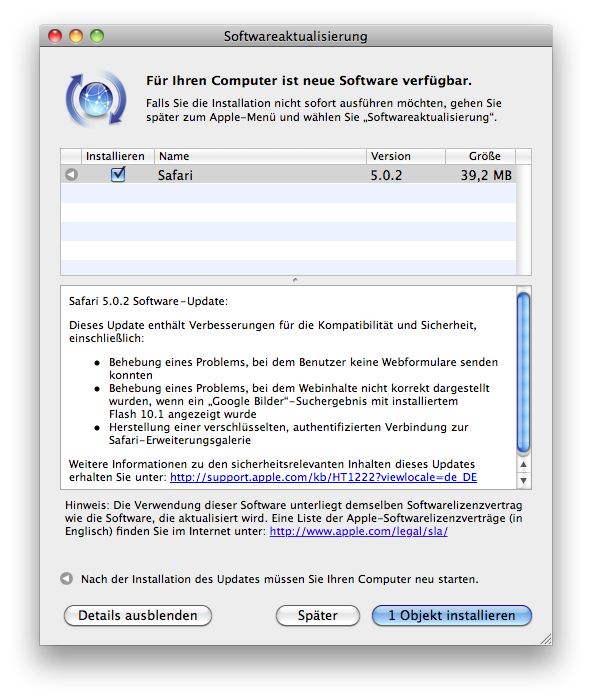Click the red close window button
Image resolution: width=592 pixels, height=700 pixels.
(55, 36)
